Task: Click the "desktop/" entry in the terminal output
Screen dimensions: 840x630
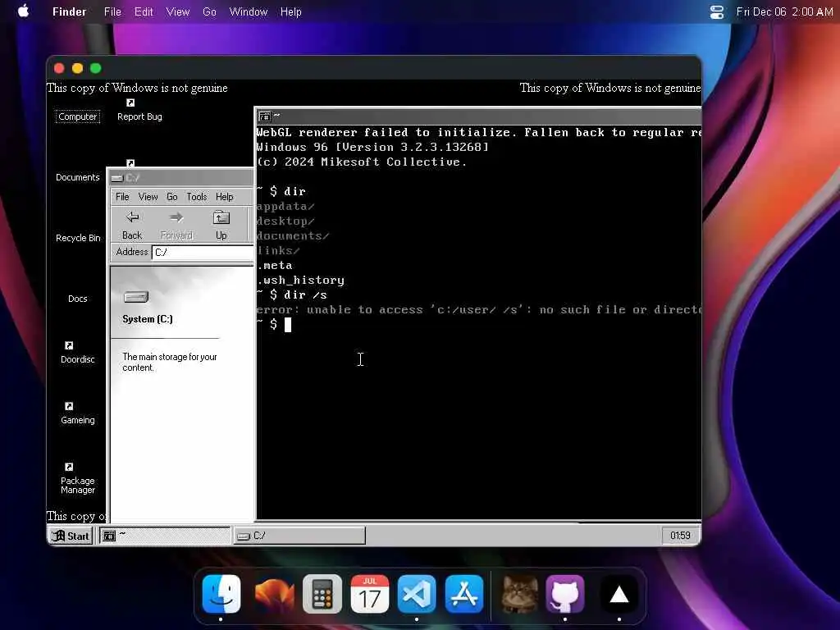Action: tap(285, 221)
